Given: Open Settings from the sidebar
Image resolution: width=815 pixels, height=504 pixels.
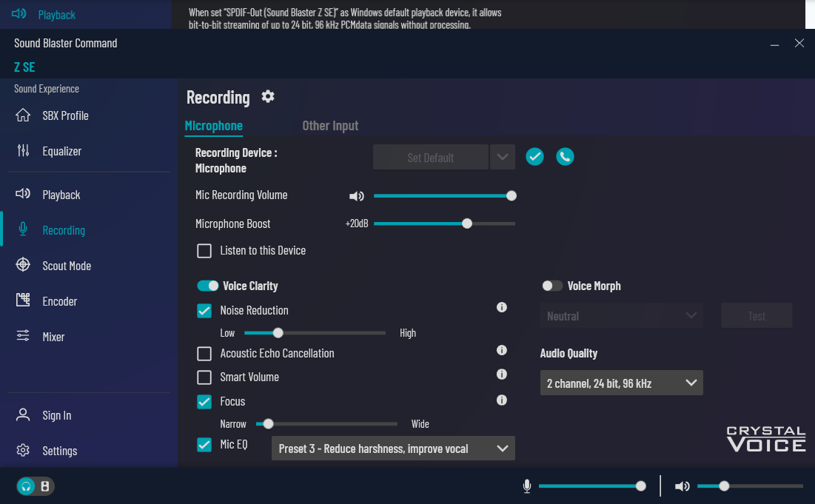Looking at the screenshot, I should [x=60, y=451].
